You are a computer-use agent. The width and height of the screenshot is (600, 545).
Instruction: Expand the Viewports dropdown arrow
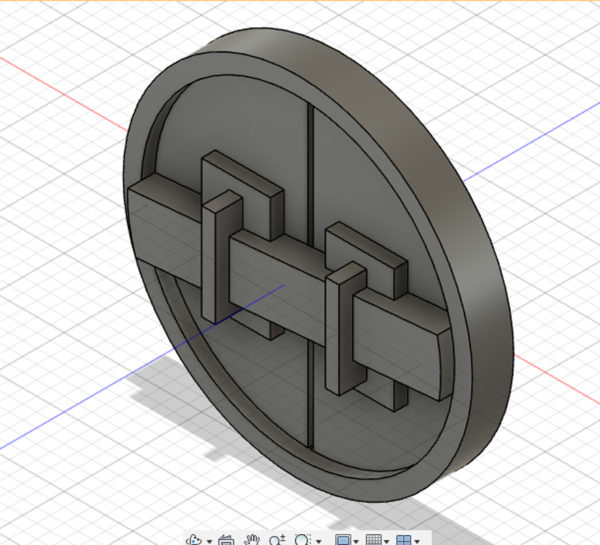pos(417,541)
